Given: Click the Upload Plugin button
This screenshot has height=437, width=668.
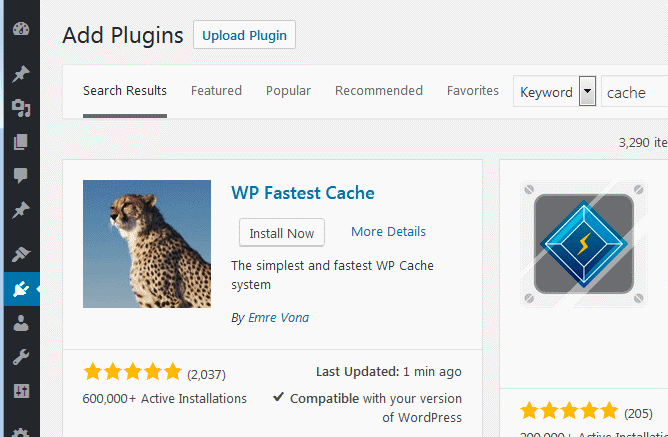Looking at the screenshot, I should point(244,35).
